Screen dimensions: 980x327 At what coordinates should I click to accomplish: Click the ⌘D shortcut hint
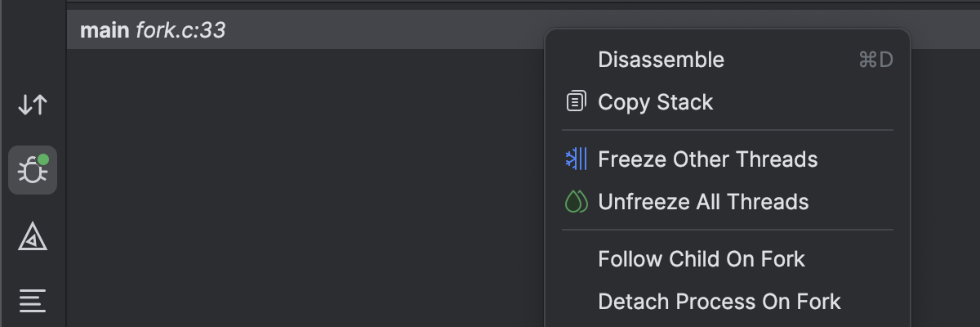[875, 60]
